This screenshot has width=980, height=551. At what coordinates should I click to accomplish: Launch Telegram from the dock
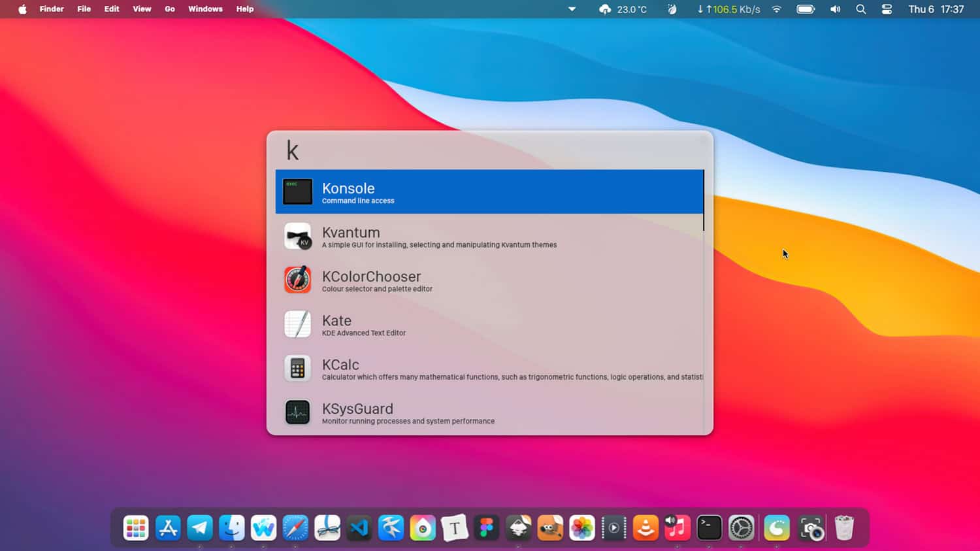pyautogui.click(x=200, y=528)
